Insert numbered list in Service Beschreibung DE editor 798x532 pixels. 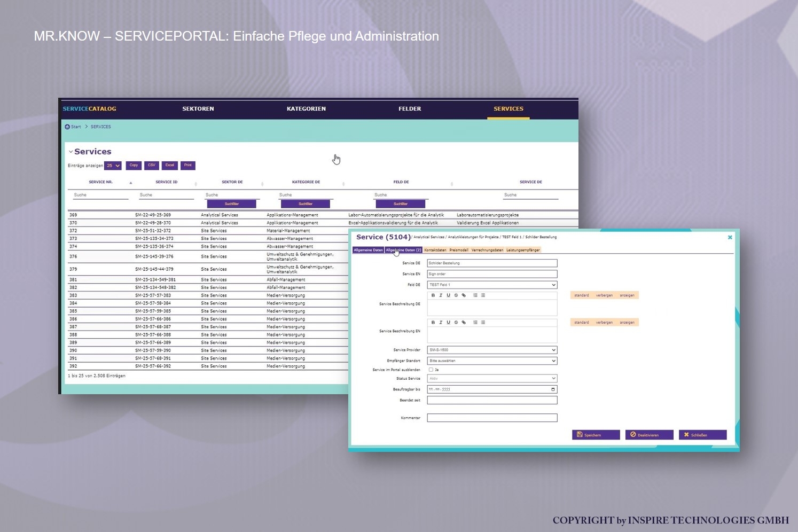point(475,295)
